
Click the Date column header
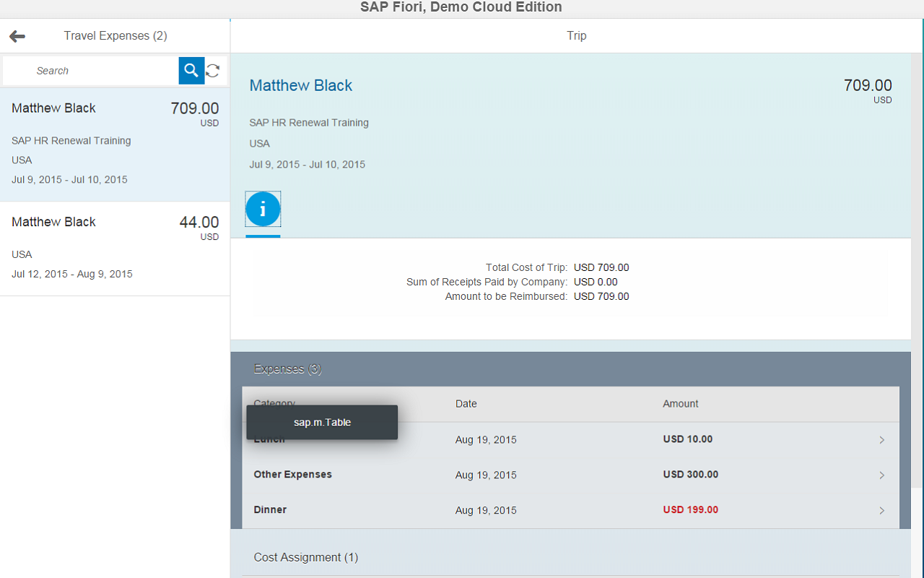click(x=466, y=404)
